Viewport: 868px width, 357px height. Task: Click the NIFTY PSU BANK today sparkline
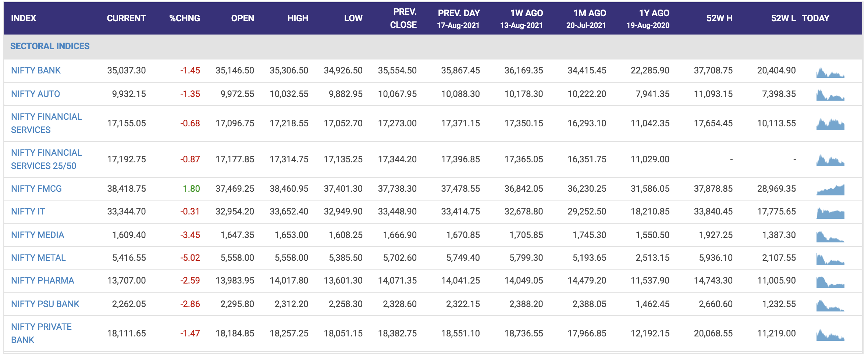[830, 306]
